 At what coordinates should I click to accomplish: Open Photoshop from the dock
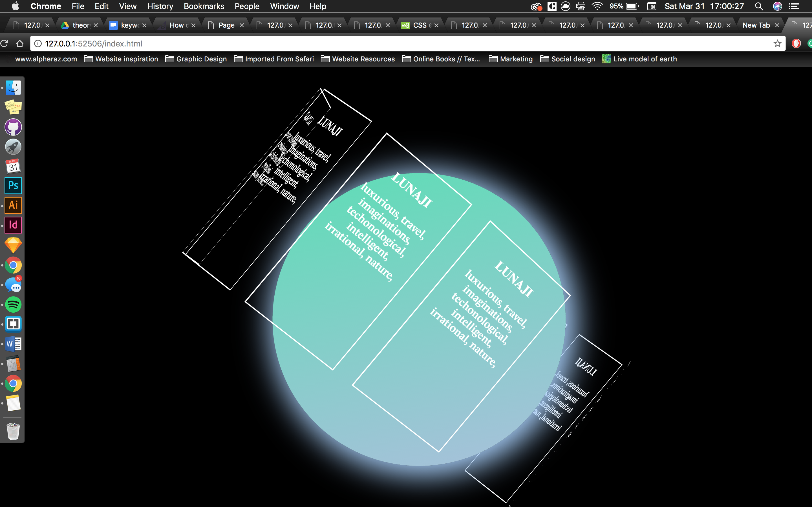[x=13, y=185]
